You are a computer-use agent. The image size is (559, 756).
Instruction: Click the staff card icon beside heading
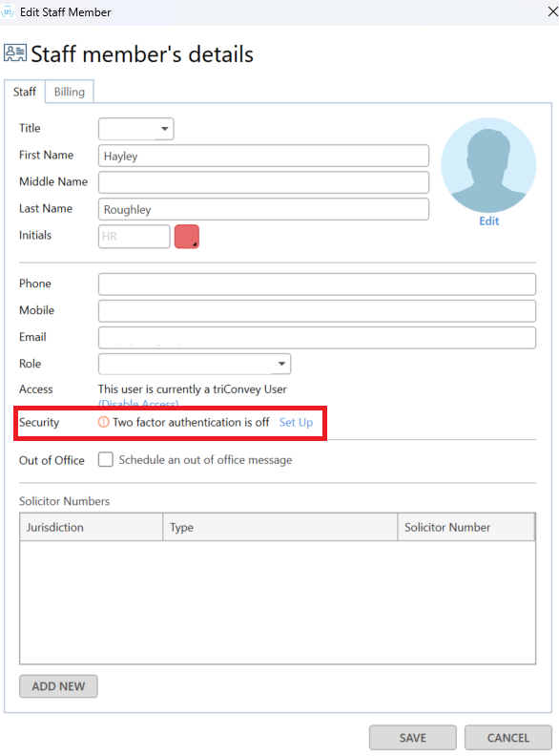click(x=15, y=53)
